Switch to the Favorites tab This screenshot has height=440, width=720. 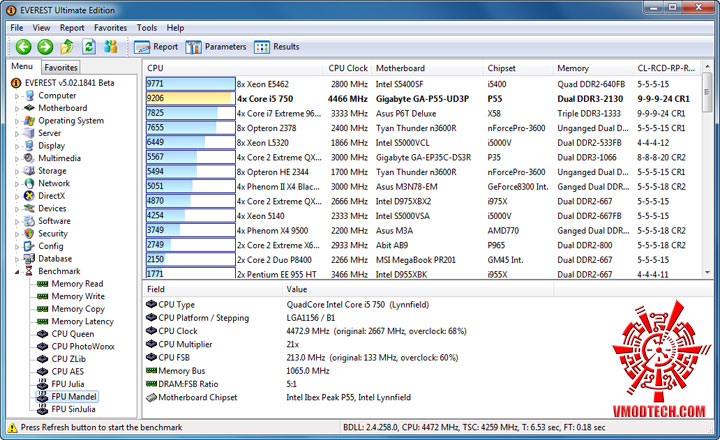click(61, 68)
